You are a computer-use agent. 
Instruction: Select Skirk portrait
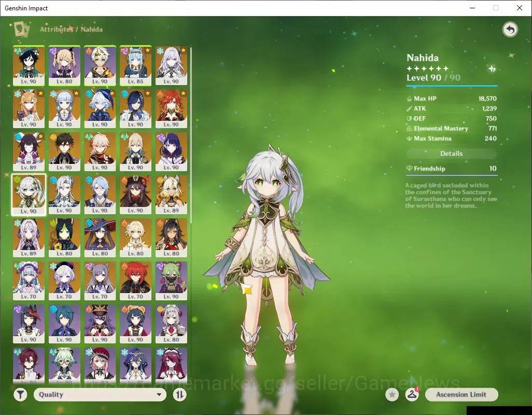[x=171, y=66]
